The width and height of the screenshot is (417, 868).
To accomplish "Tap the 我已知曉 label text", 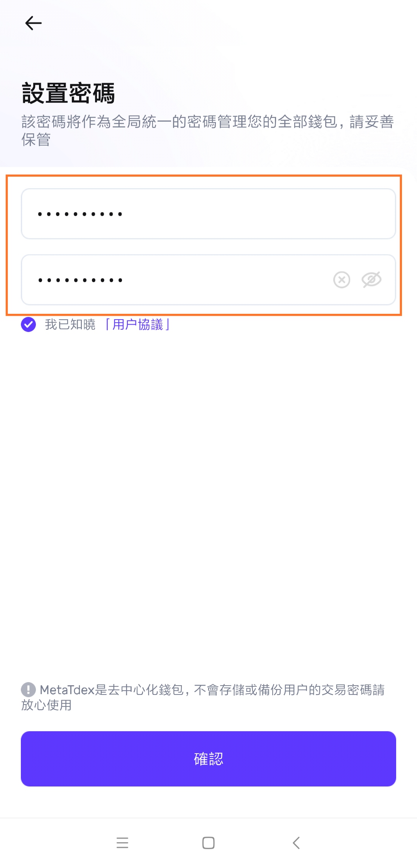I will pyautogui.click(x=70, y=325).
